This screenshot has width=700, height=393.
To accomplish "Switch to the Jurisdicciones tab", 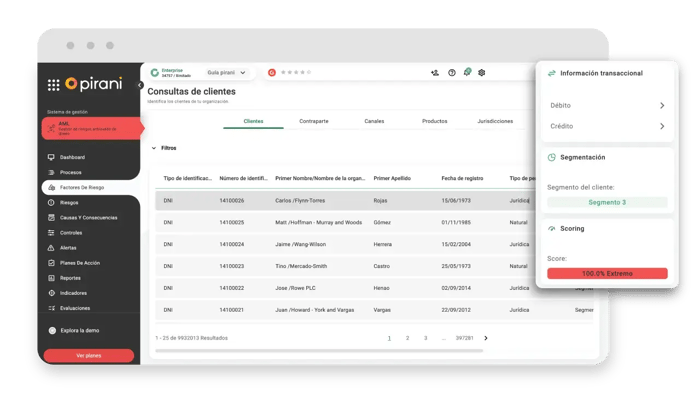I will point(495,121).
